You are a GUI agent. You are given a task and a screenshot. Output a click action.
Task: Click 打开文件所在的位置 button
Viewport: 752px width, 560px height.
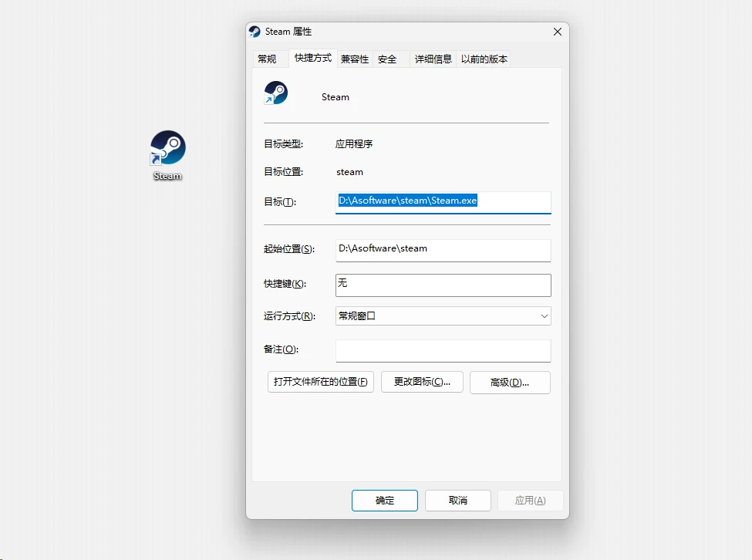[320, 382]
